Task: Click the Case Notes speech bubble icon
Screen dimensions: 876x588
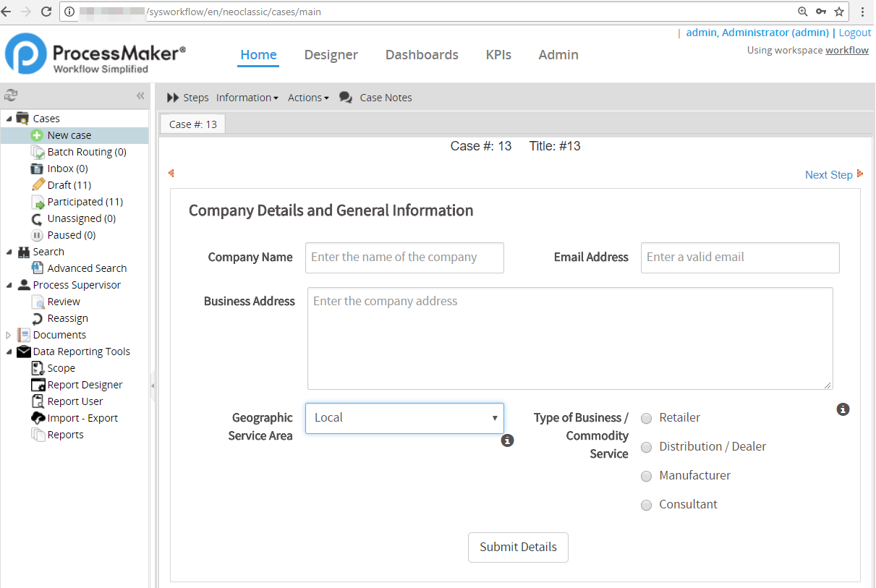Action: point(345,98)
